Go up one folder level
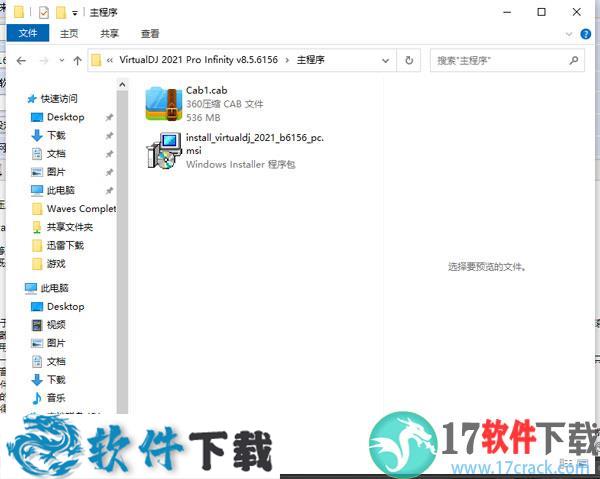Image resolution: width=600 pixels, height=479 pixels. [x=77, y=60]
